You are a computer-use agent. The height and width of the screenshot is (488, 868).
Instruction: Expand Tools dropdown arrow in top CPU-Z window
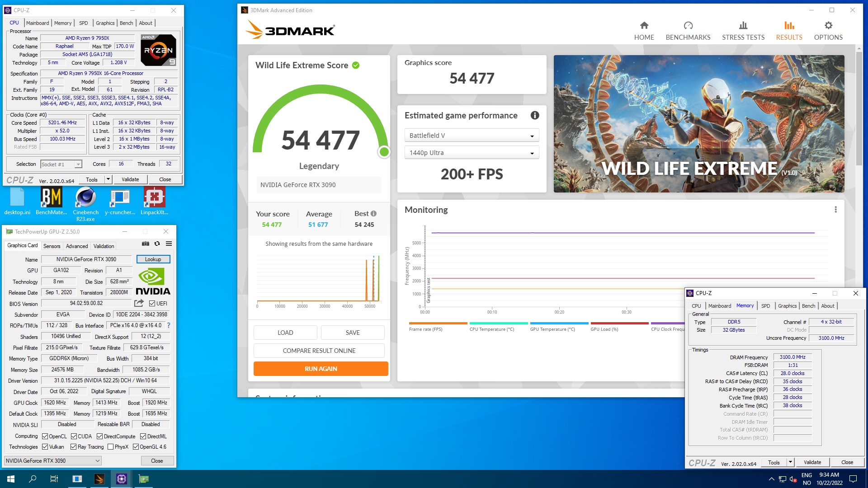coord(108,179)
